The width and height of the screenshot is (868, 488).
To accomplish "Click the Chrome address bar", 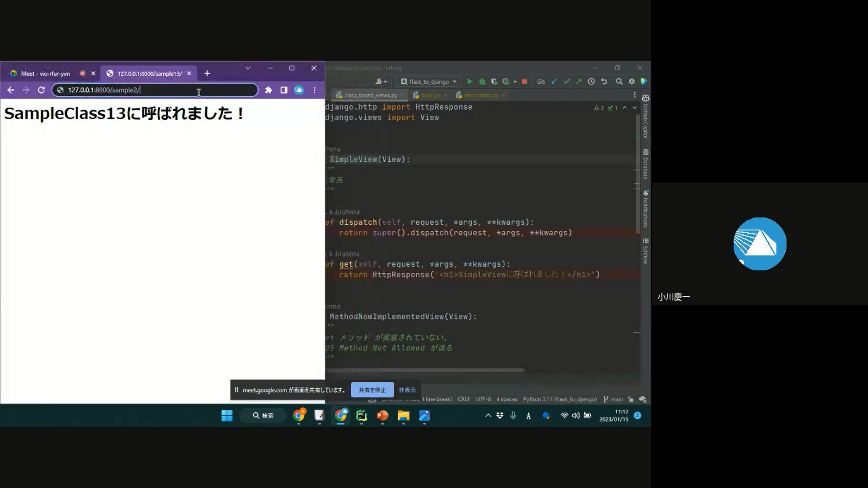I will click(x=154, y=90).
